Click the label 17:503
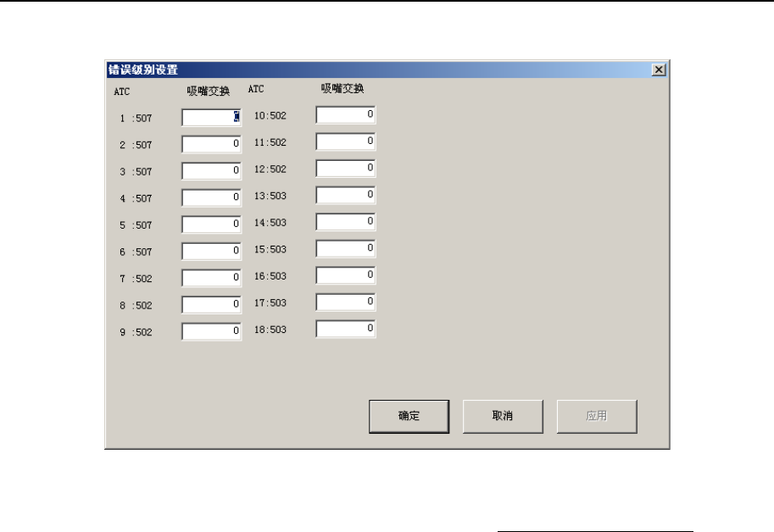This screenshot has width=774, height=532. coord(270,302)
